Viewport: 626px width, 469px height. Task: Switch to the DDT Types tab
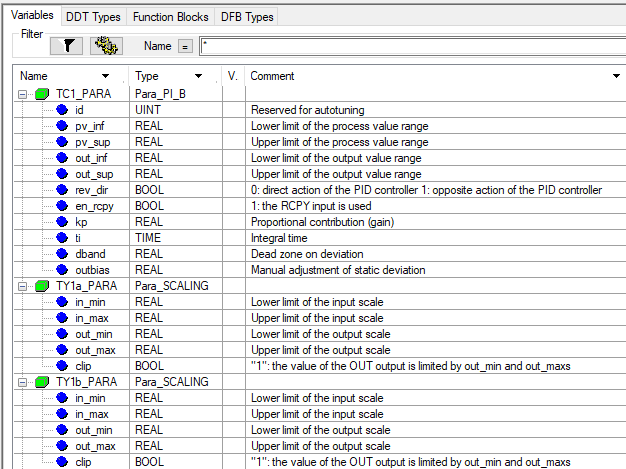93,17
